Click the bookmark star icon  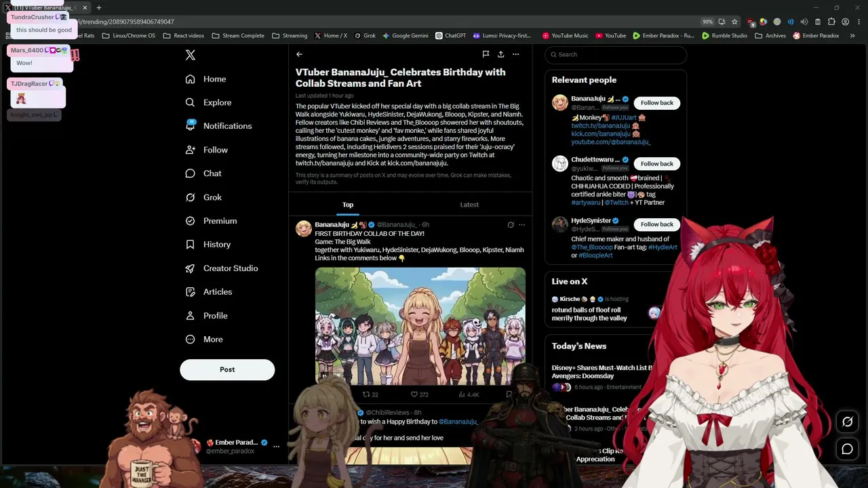[x=734, y=22]
